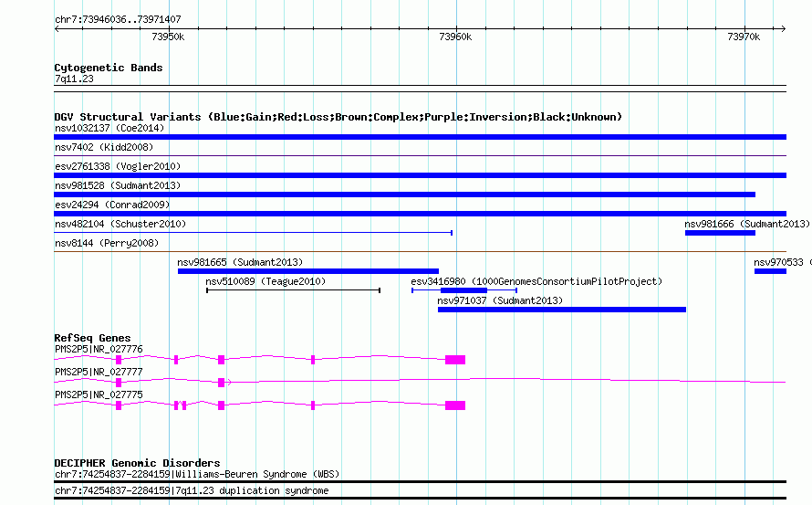
Task: Click the 7q11.23 cytogenetic band track
Action: pyautogui.click(x=420, y=89)
